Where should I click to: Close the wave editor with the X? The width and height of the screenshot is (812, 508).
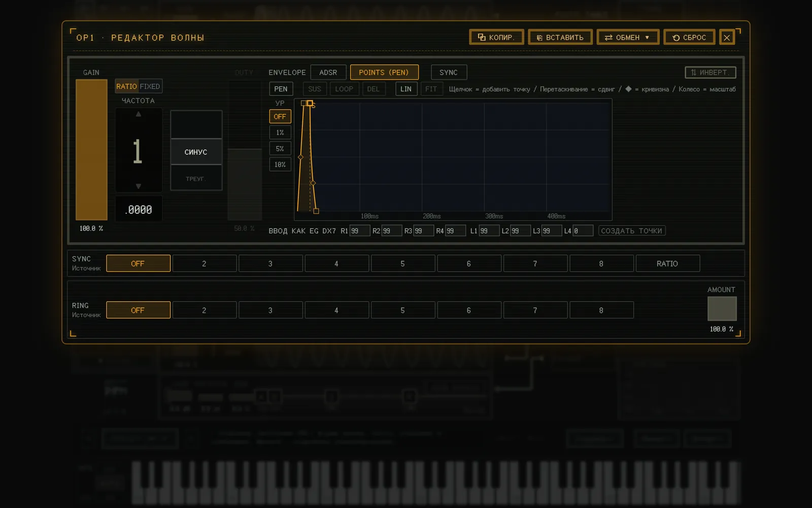tap(727, 37)
